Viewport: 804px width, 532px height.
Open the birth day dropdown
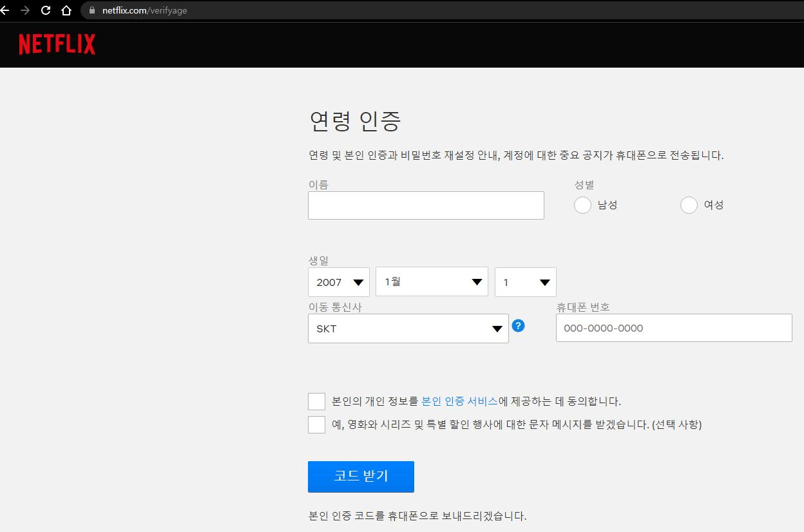click(525, 281)
